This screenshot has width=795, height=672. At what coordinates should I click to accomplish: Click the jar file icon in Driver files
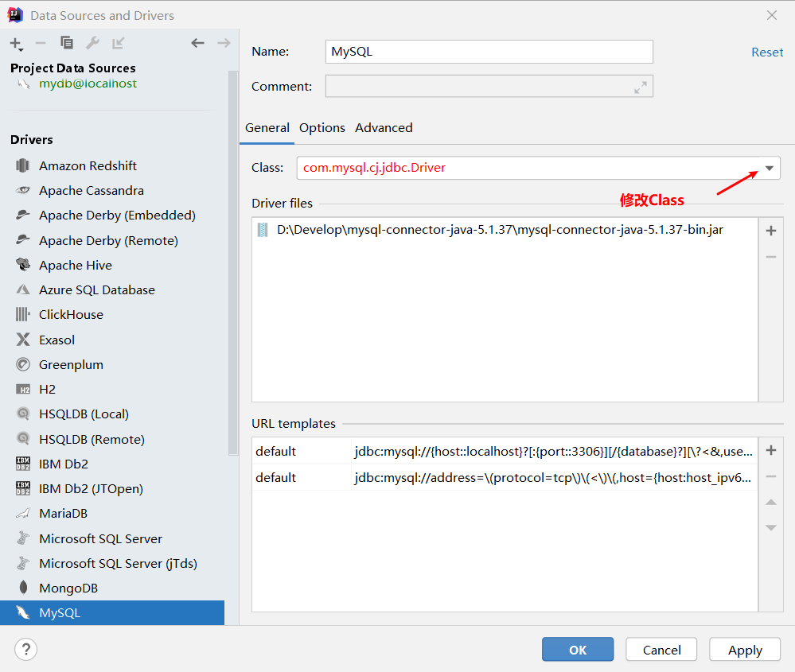click(x=263, y=230)
